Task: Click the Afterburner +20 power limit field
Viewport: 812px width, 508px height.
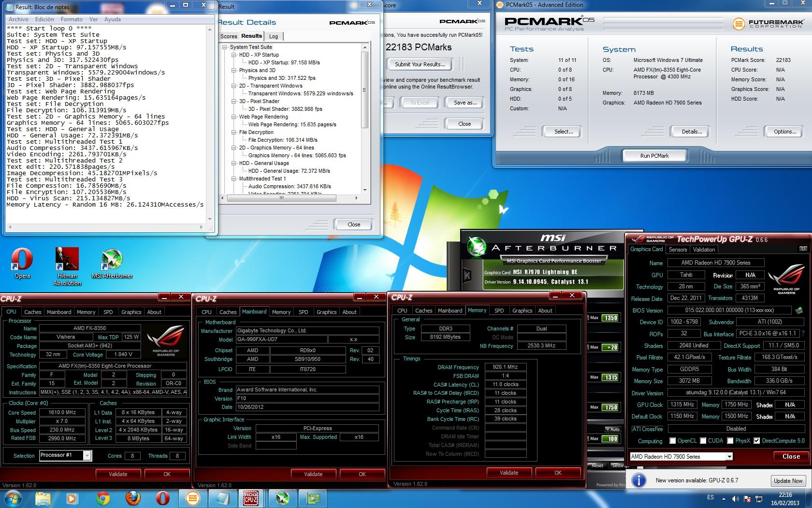Action: pos(610,347)
